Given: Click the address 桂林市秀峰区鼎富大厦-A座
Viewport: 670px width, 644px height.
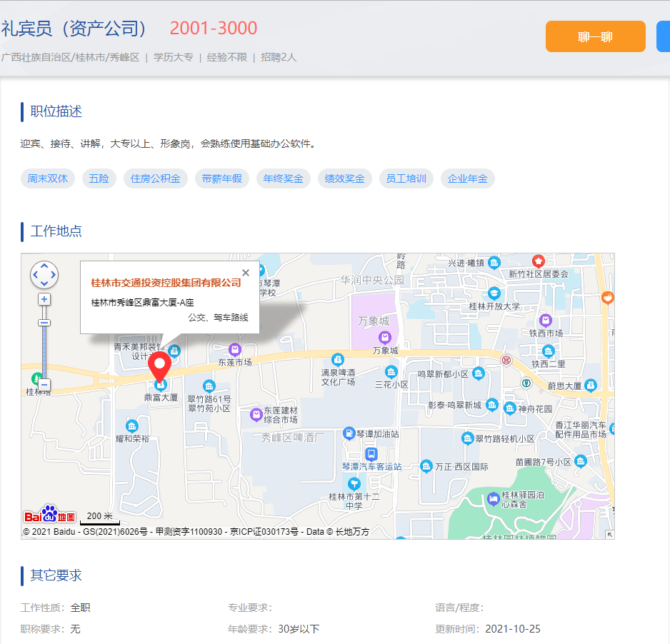Looking at the screenshot, I should point(143,302).
